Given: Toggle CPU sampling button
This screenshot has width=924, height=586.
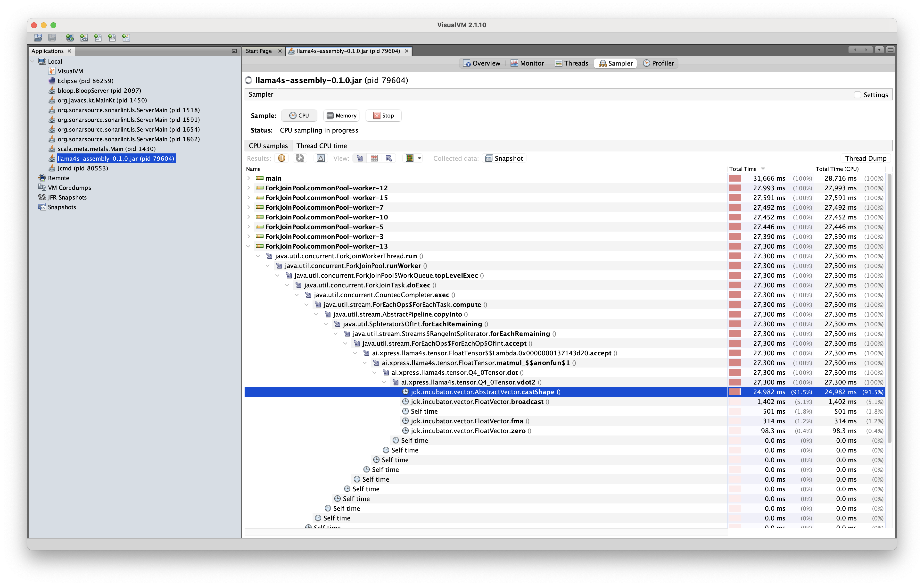Looking at the screenshot, I should (x=299, y=116).
